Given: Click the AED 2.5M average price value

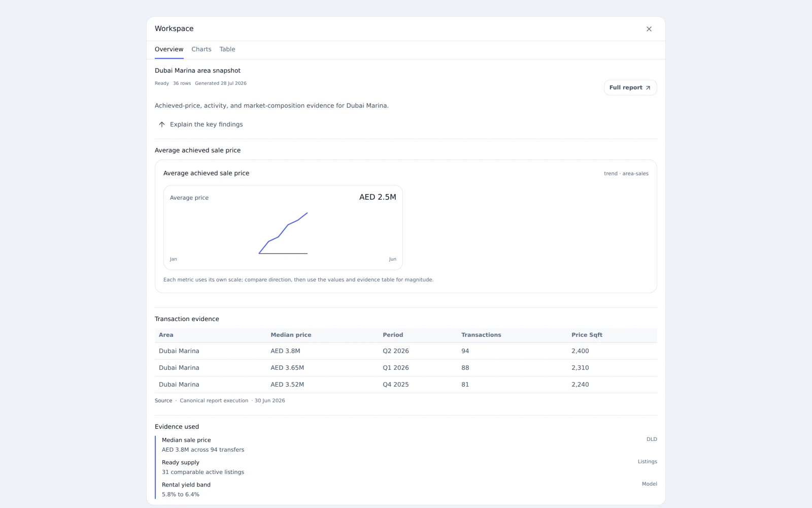Looking at the screenshot, I should coord(378,197).
